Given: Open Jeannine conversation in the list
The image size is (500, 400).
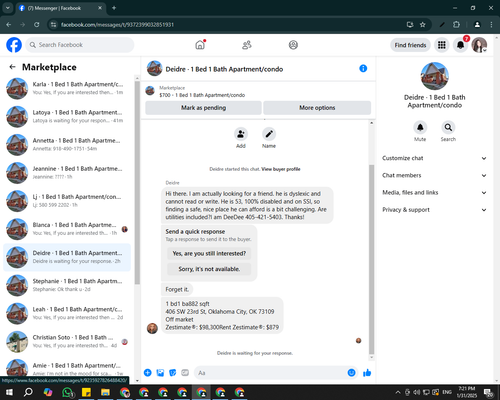Looking at the screenshot, I should [67, 173].
